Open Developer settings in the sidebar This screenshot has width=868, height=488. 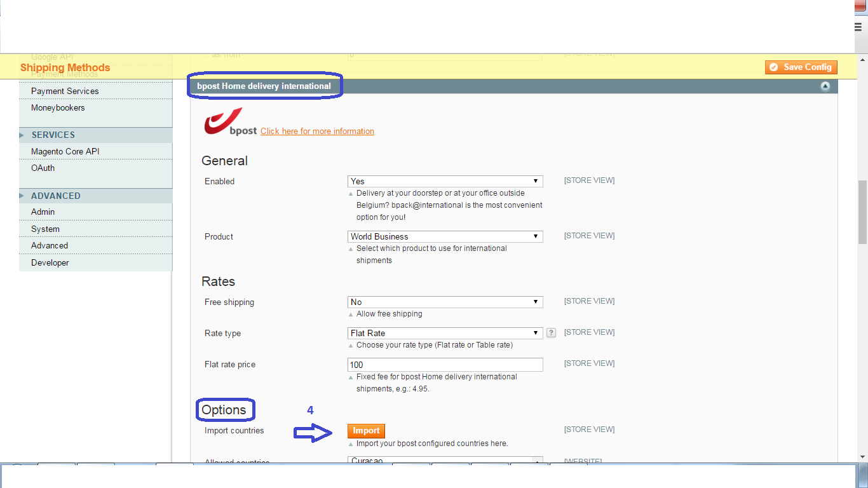50,262
